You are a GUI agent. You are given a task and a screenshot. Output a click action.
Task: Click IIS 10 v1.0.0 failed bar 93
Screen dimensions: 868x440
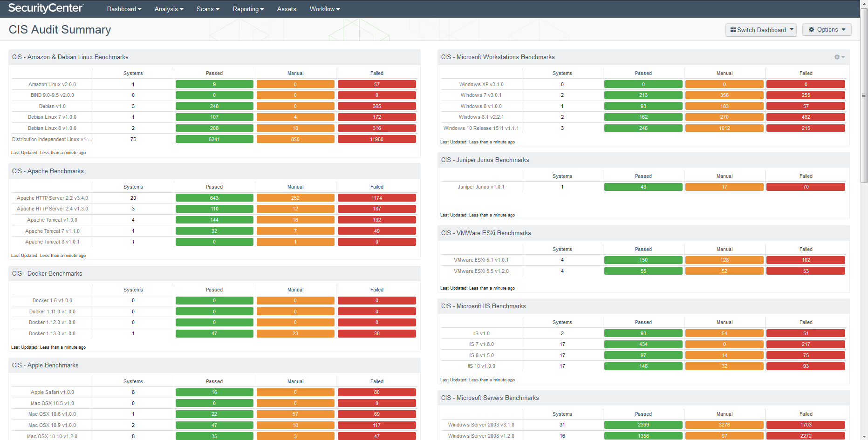point(806,366)
